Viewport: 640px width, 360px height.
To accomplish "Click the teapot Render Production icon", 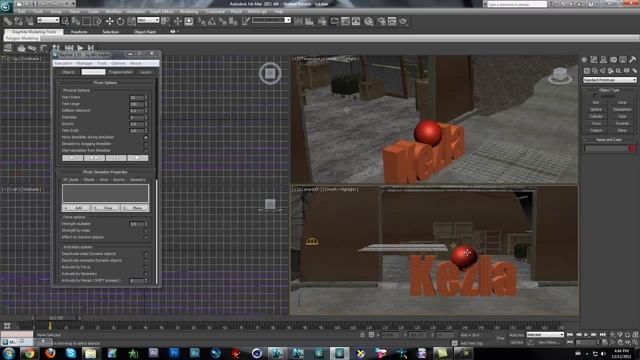I will (x=403, y=21).
